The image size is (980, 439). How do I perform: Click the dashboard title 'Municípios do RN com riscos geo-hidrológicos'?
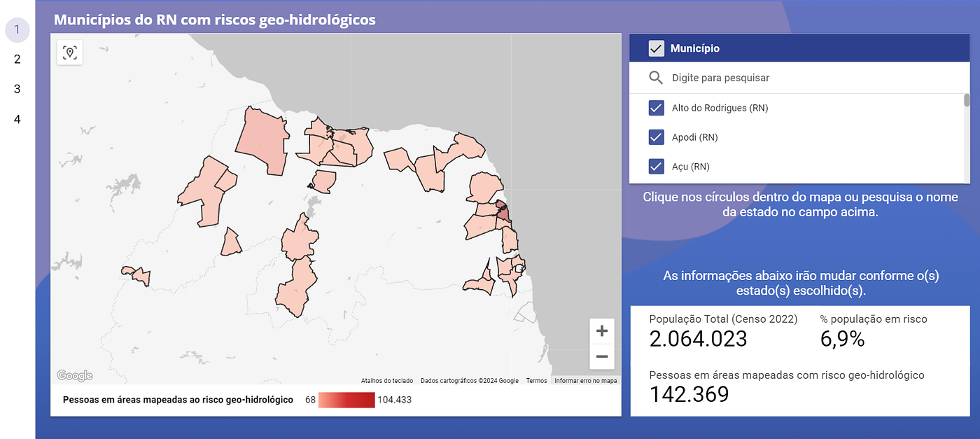click(x=215, y=20)
